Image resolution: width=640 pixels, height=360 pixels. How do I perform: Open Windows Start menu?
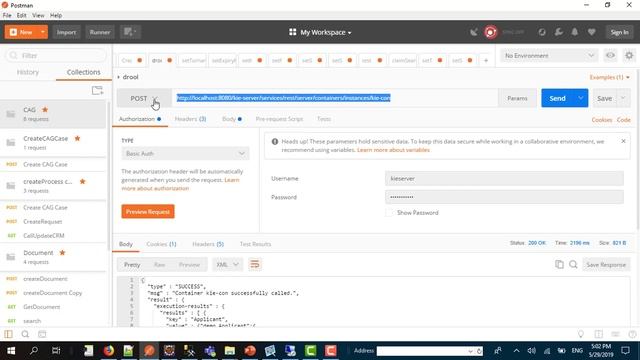(x=11, y=351)
